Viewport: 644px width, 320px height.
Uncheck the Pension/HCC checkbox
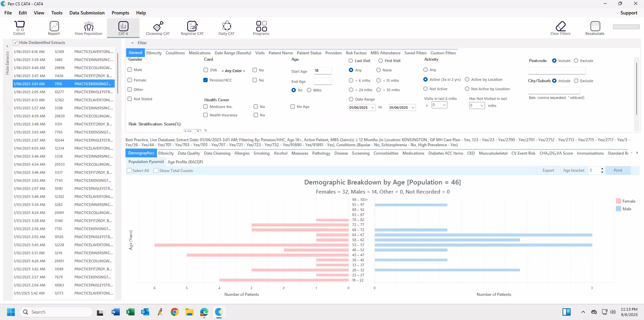coord(206,80)
